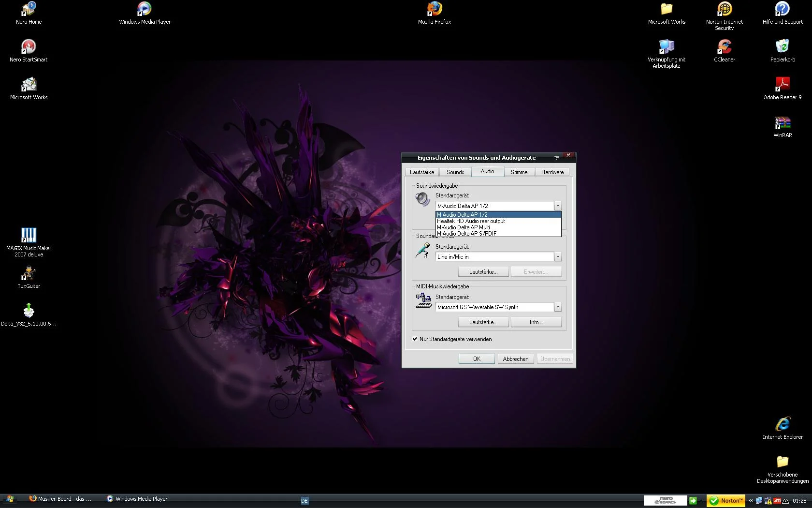Open the WinRAR desktop icon

[782, 122]
